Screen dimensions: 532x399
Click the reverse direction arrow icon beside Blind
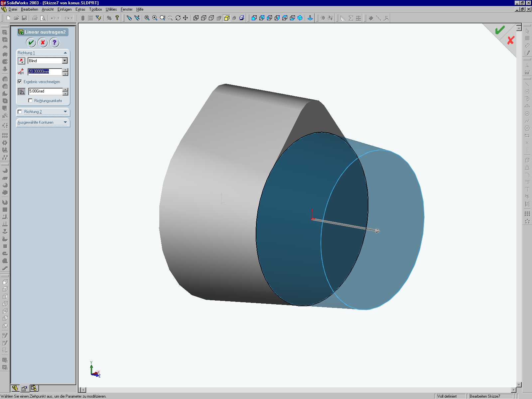pos(21,61)
